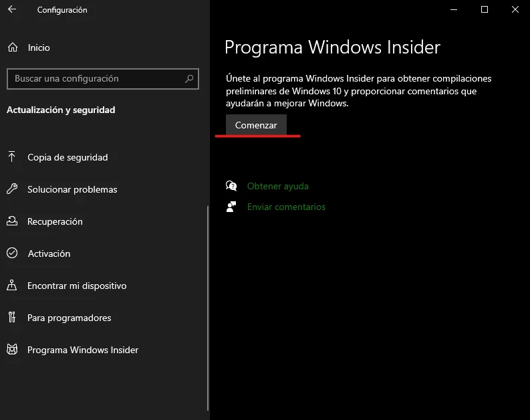530x420 pixels.
Task: Select the Encontrar mi dispositivo icon
Action: [x=12, y=285]
